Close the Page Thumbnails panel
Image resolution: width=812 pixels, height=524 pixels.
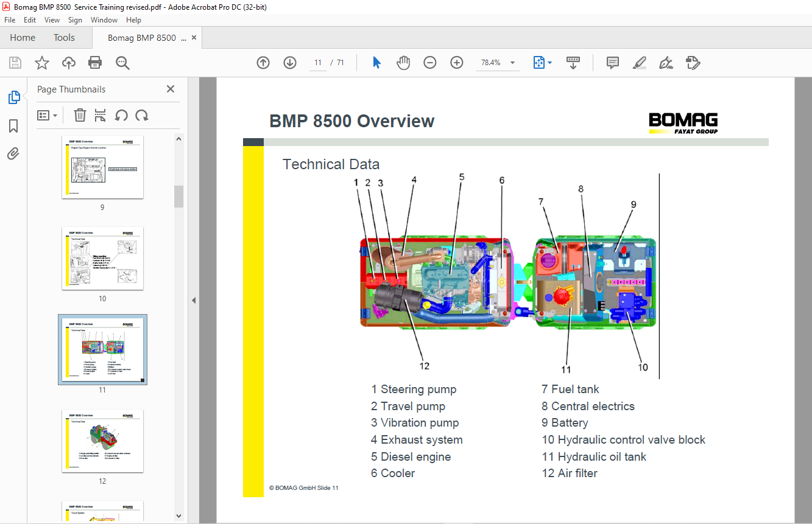171,89
